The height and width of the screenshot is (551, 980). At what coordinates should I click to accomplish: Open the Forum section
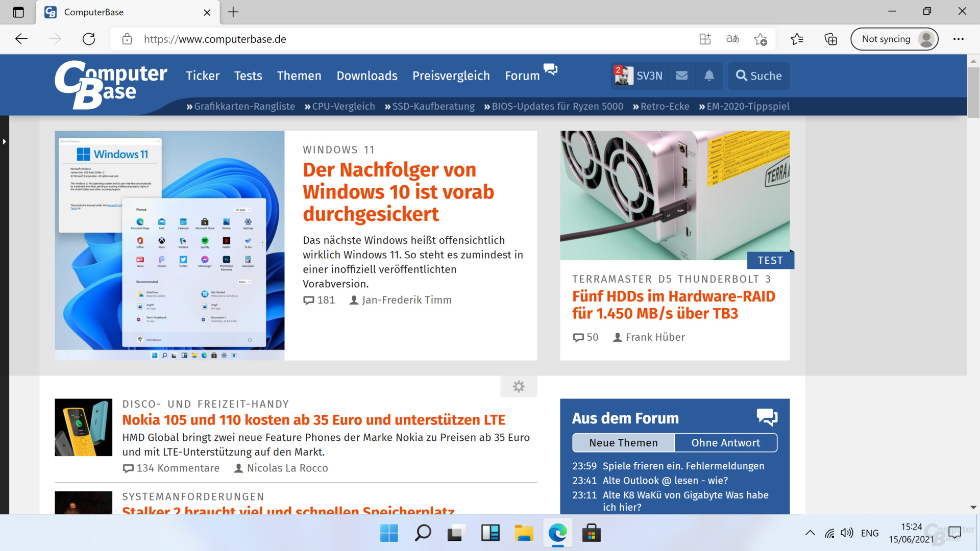click(x=522, y=76)
